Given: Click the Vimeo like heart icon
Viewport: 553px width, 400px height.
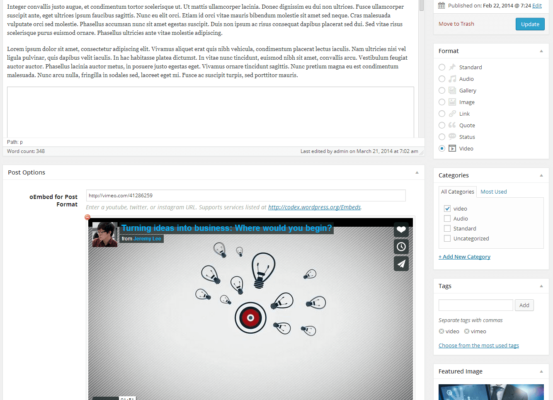Looking at the screenshot, I should [401, 230].
